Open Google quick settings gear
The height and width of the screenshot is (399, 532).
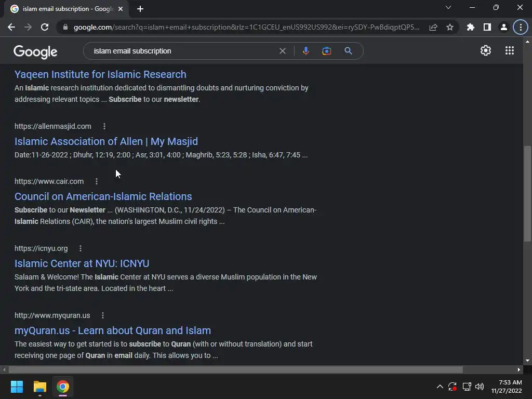486,50
